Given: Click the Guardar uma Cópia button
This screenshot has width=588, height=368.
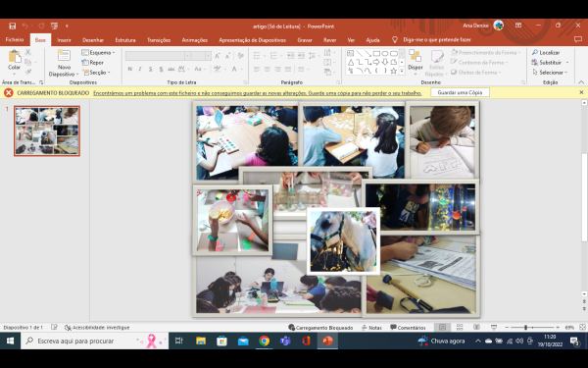Looking at the screenshot, I should pyautogui.click(x=460, y=92).
